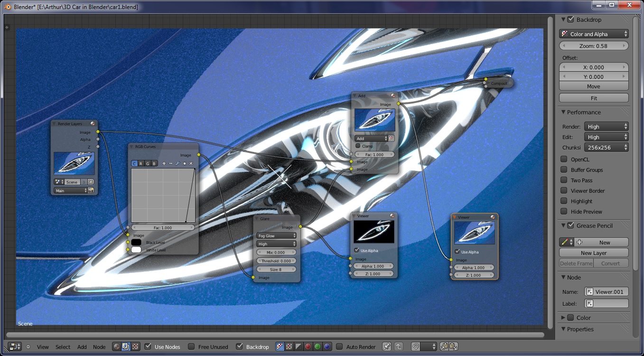
Task: Click the Add node alpha toggle icon
Action: point(391,139)
